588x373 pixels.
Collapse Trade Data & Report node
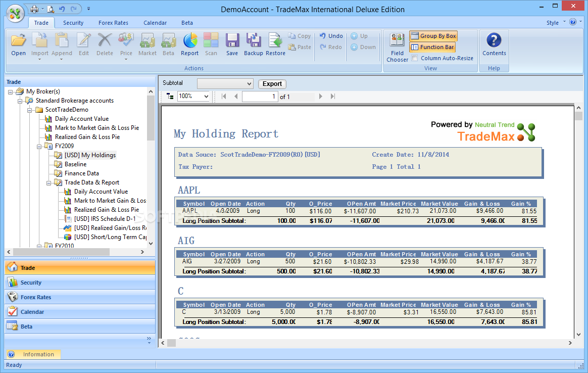(x=49, y=183)
